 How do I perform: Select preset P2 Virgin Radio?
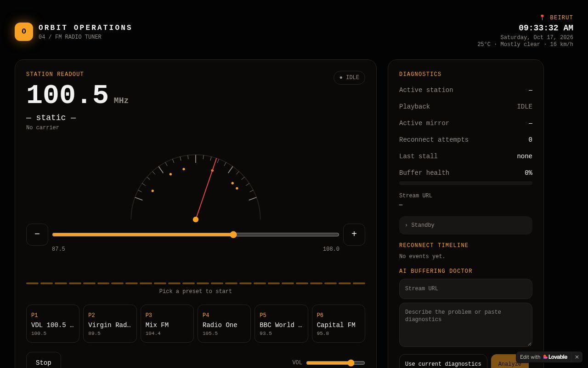coord(110,324)
